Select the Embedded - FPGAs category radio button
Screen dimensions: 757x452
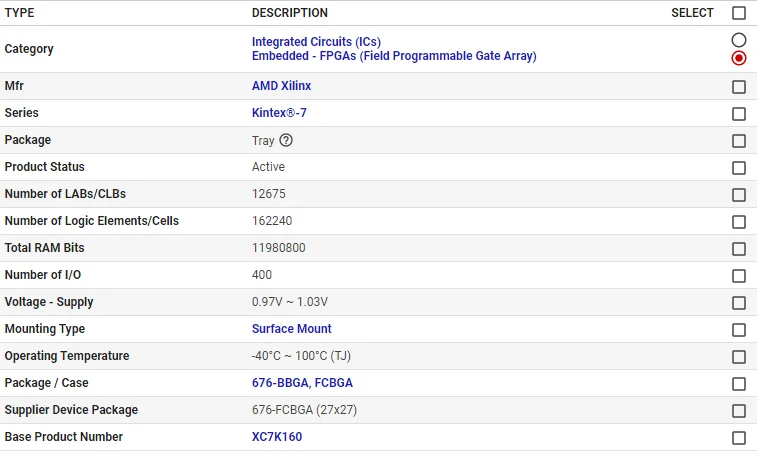739,58
